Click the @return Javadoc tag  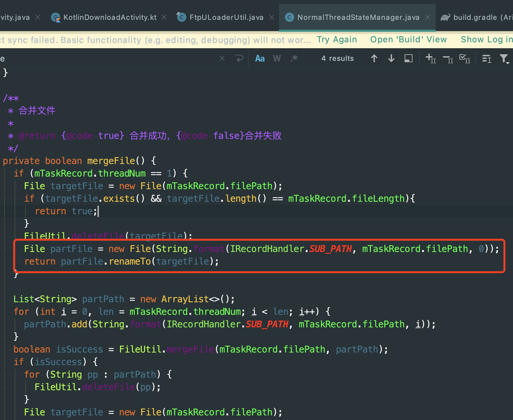pyautogui.click(x=37, y=136)
